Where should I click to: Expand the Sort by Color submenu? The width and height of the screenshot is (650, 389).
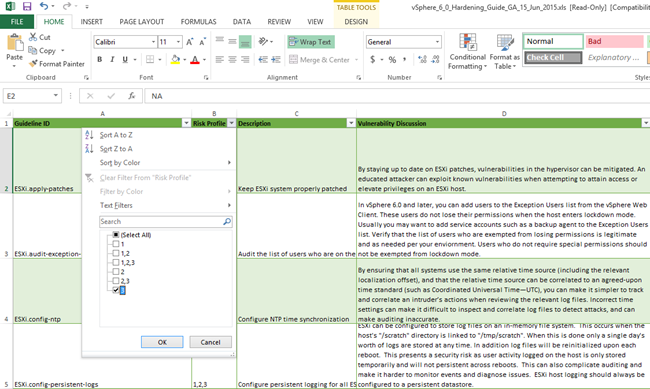point(158,163)
